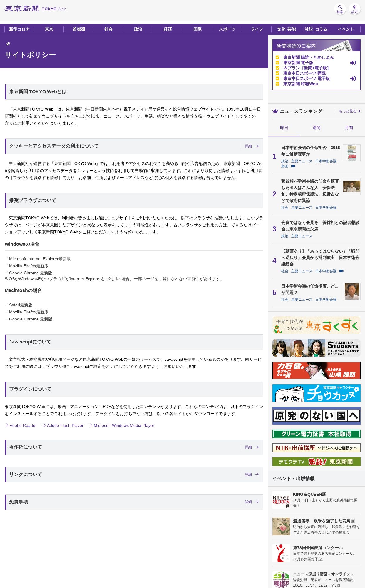Open the 新型コロナ menu item
365x588 pixels.
(x=19, y=29)
